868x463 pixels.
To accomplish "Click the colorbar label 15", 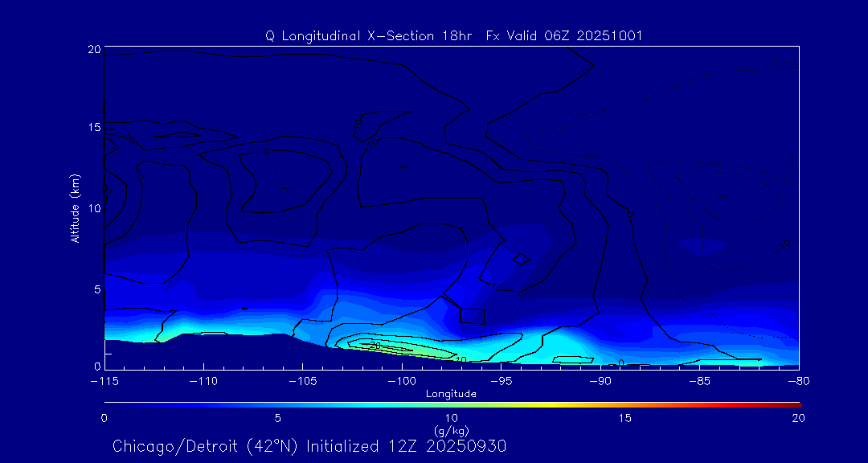I will [624, 418].
